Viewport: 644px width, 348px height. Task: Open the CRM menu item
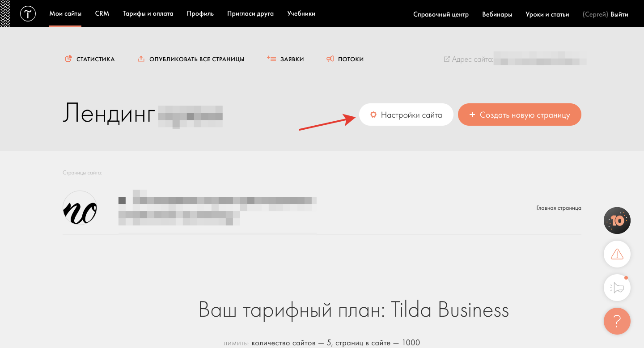102,14
